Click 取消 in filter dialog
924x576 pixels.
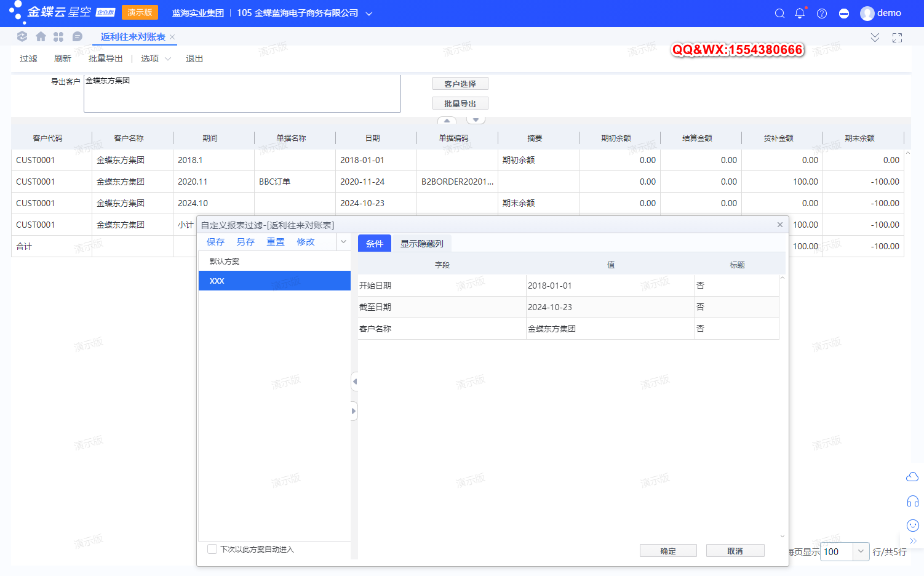(735, 551)
